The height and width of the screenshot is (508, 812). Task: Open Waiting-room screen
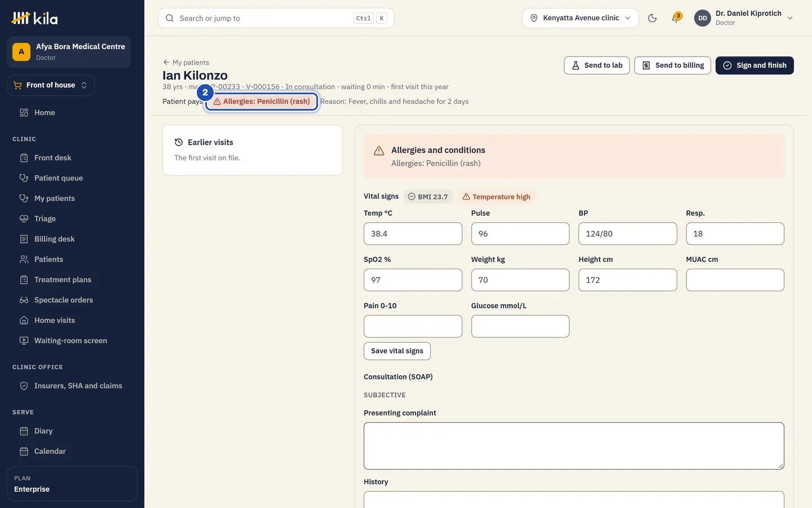[72, 340]
